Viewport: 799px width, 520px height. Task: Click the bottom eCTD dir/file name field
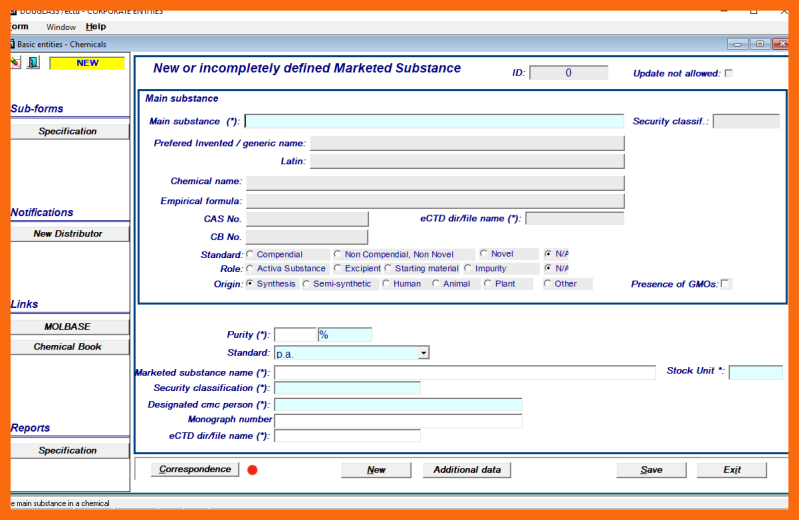(x=348, y=436)
